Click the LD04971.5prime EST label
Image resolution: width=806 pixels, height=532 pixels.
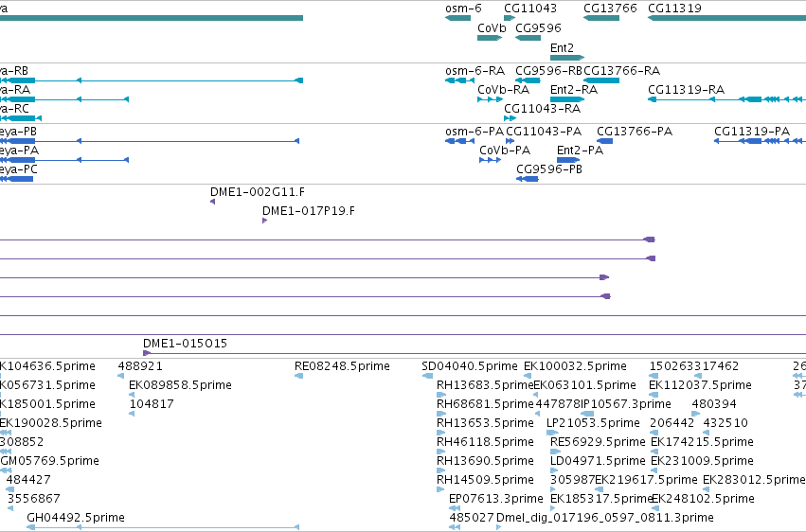[x=598, y=461]
